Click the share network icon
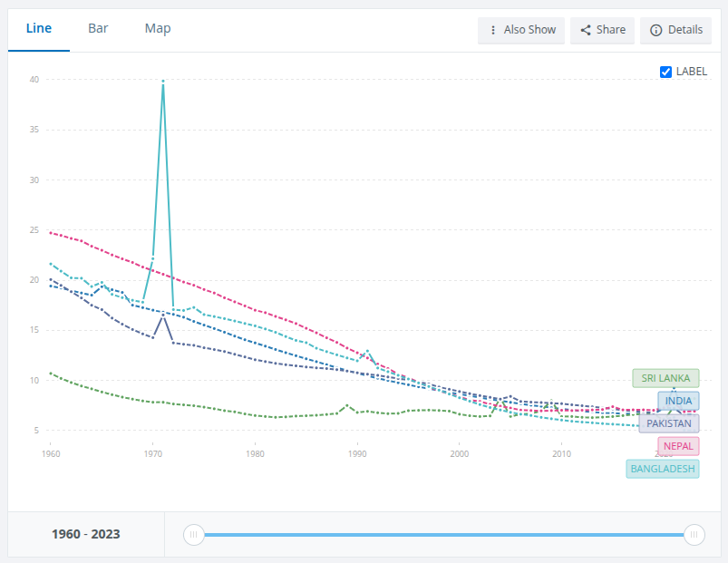Screen dimensions: 728x563 click(x=586, y=30)
